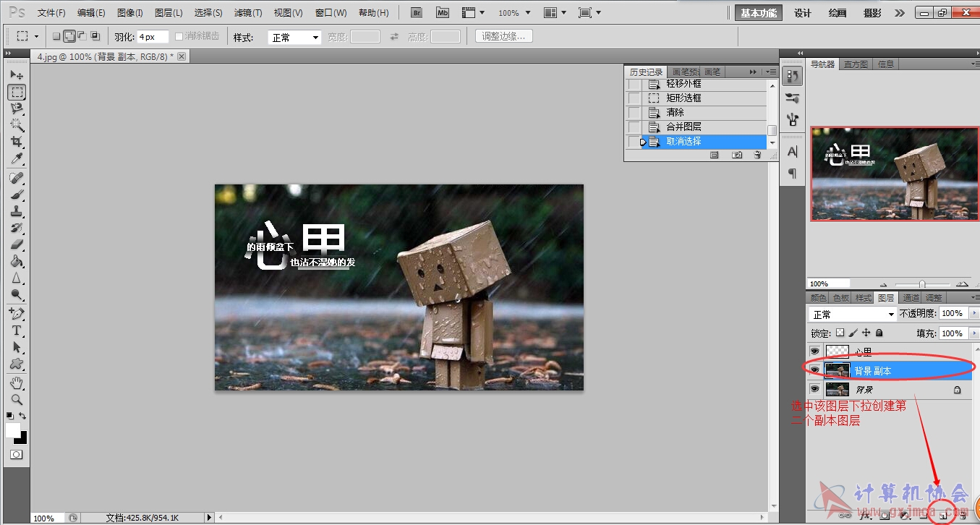The width and height of the screenshot is (980, 525).
Task: Select the Clone Stamp tool
Action: pyautogui.click(x=17, y=211)
